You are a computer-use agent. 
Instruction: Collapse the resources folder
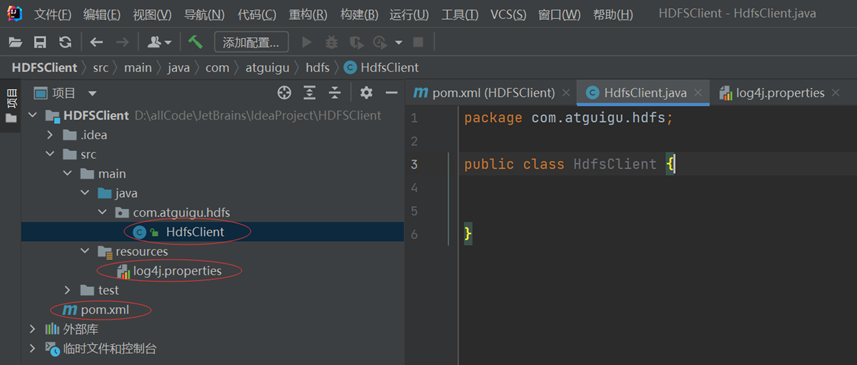[85, 251]
